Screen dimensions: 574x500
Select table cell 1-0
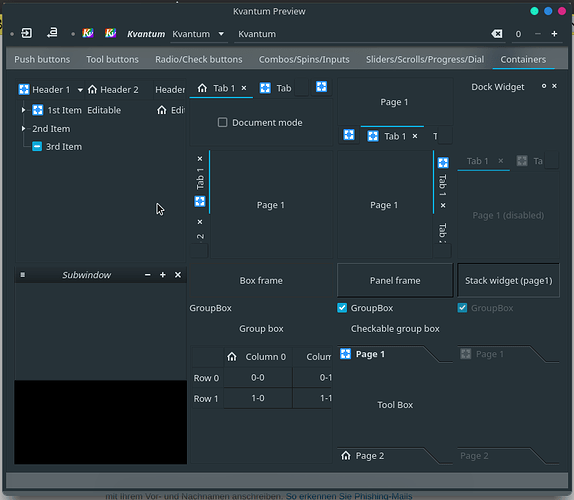(258, 398)
